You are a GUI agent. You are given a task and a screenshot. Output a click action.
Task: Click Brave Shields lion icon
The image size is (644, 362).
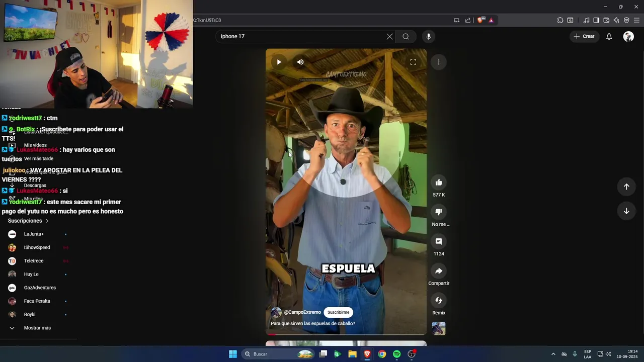(x=480, y=20)
